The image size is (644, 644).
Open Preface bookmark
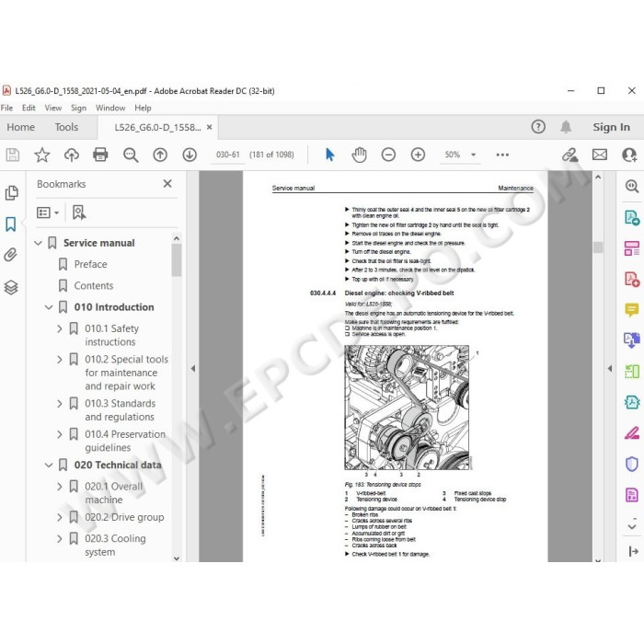click(90, 264)
